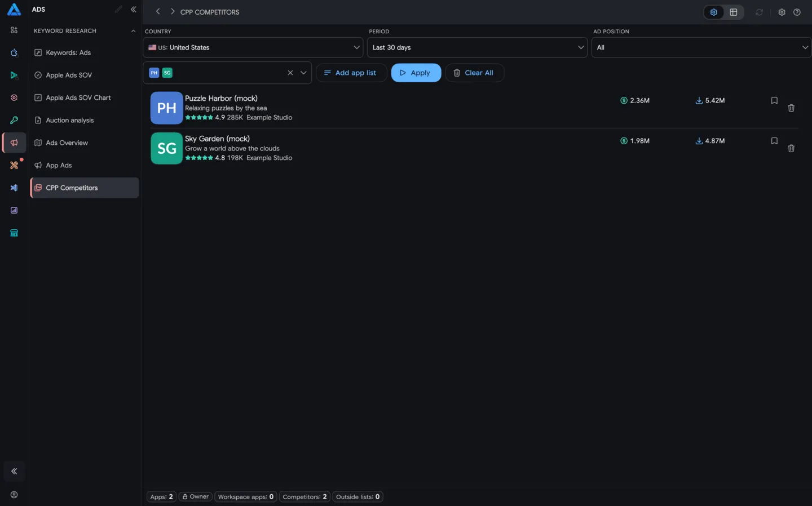Screen dimensions: 812x506
Task: Collapse the ADS side panel with double chevron
Action: [x=133, y=9]
